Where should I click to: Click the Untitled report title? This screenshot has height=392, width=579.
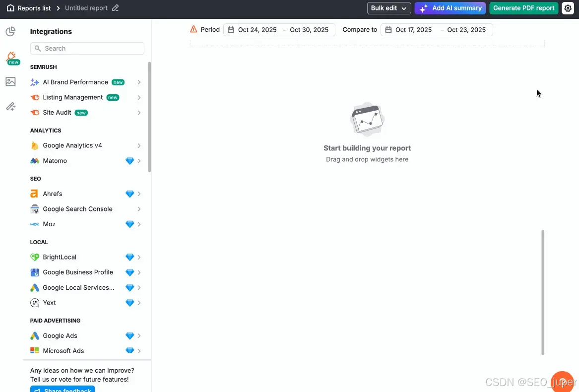pyautogui.click(x=86, y=8)
